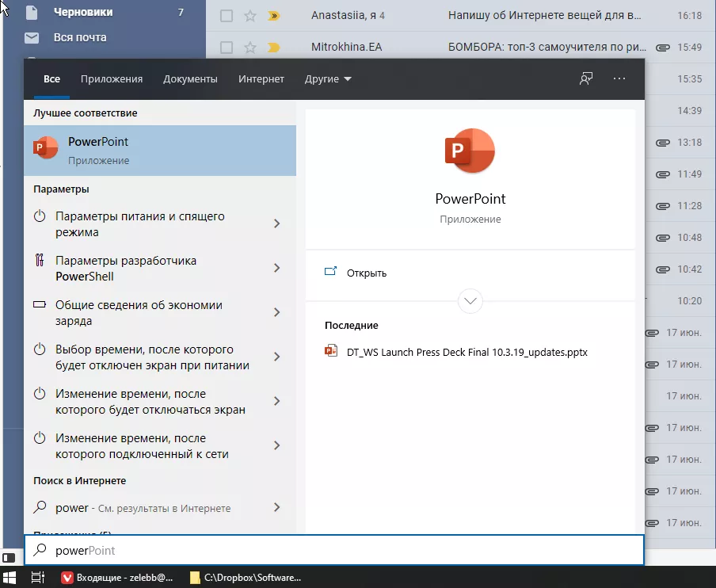Click the developer tools icon for PowerShell settings
716x588 pixels.
(x=40, y=260)
